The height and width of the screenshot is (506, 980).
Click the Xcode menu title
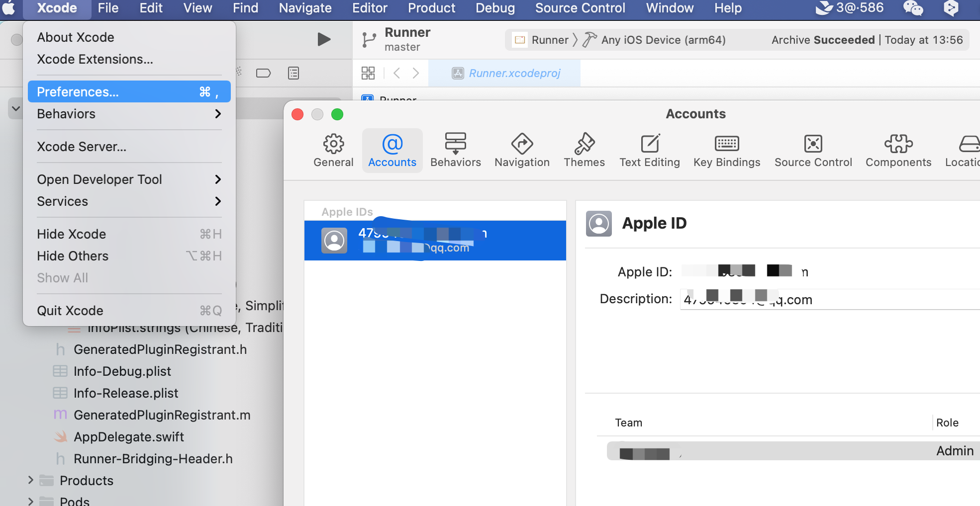[x=57, y=8]
